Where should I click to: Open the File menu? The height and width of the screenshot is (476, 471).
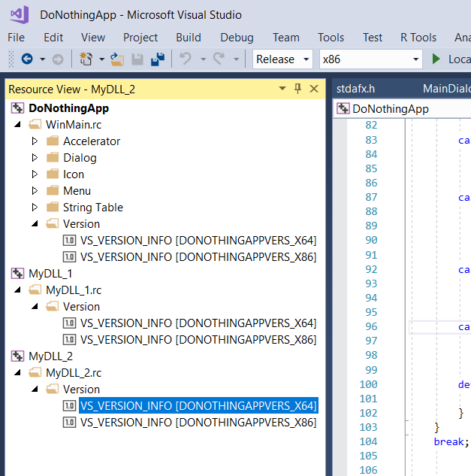pos(16,38)
